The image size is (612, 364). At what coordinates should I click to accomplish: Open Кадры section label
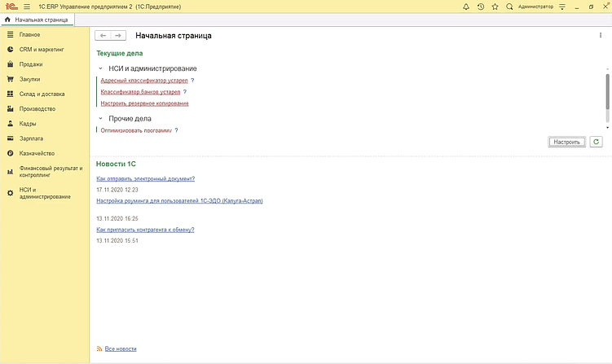pos(28,124)
